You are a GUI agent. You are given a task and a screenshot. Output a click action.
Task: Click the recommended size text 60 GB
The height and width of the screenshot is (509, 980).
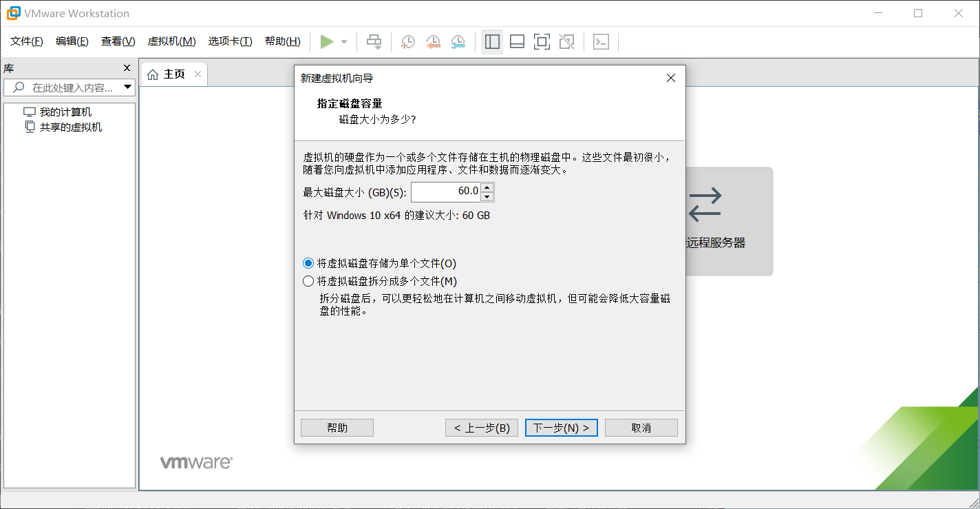pyautogui.click(x=476, y=216)
